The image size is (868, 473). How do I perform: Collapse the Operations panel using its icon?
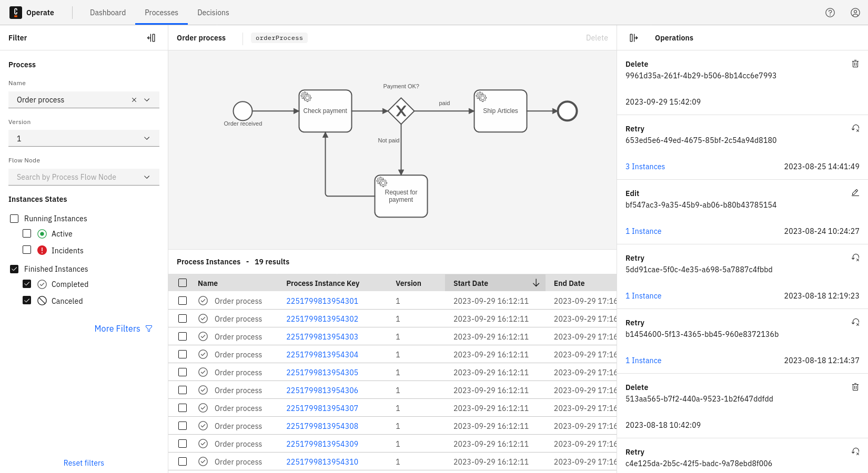[x=633, y=38]
